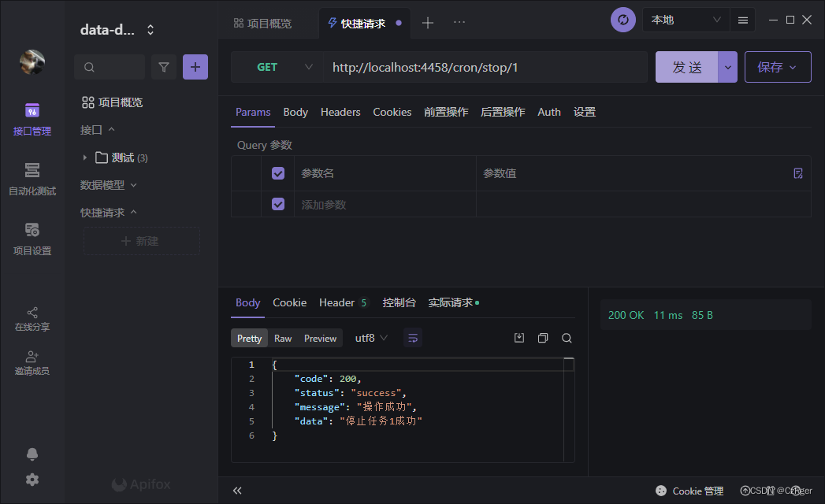The height and width of the screenshot is (504, 825).
Task: Open the filter icon in sidebar
Action: pyautogui.click(x=164, y=68)
